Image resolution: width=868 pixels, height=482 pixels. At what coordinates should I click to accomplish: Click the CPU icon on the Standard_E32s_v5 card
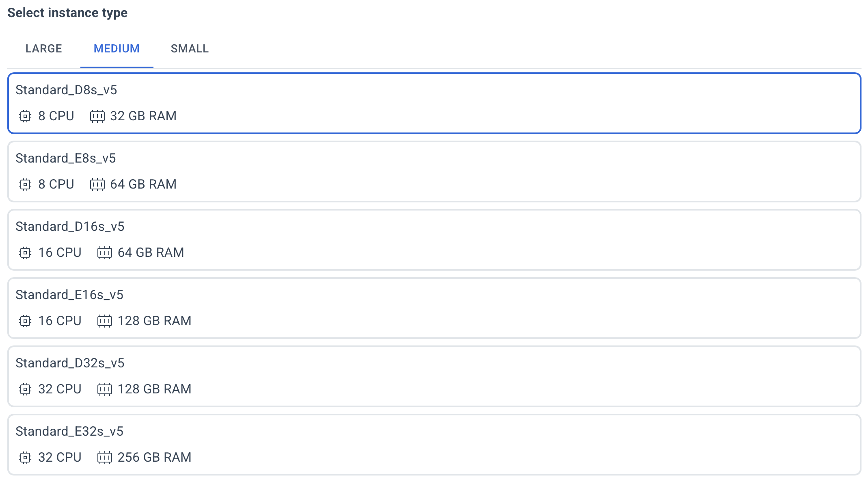25,458
